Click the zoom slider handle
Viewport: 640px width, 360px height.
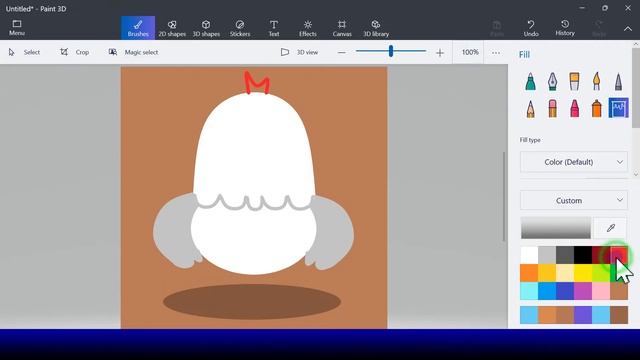391,51
